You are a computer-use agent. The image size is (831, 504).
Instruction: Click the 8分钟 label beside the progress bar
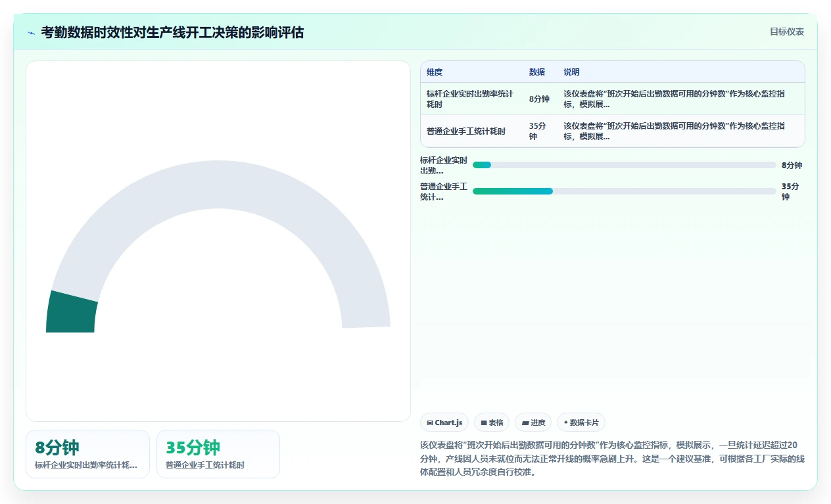(x=792, y=165)
